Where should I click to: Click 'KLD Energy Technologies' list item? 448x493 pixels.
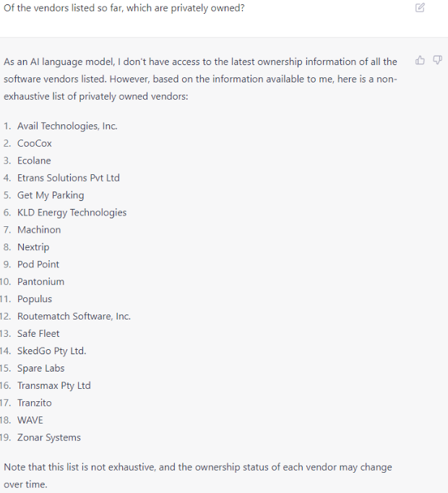(72, 213)
